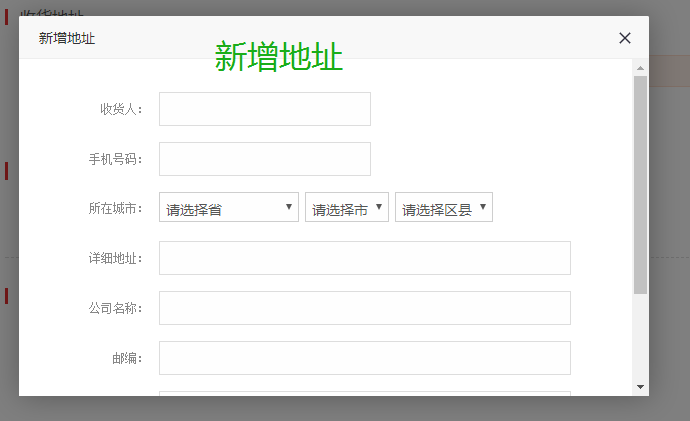Image resolution: width=690 pixels, height=421 pixels.
Task: Click the 详细地址 input field
Action: pyautogui.click(x=365, y=258)
